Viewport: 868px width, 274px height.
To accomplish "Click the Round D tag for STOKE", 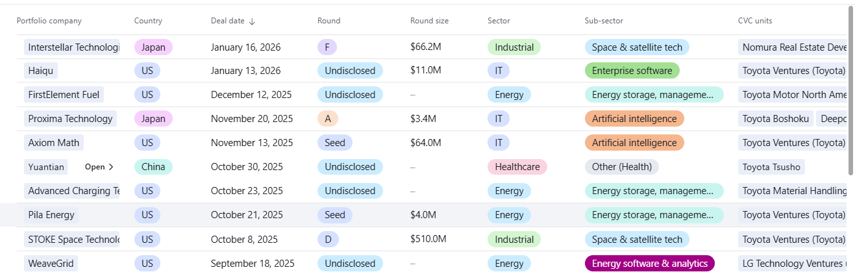I will point(327,240).
